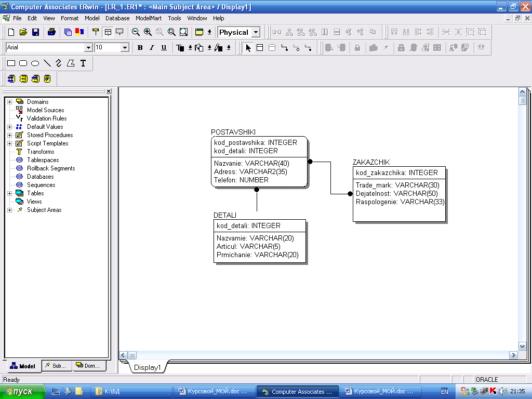
Task: Open the Physical model type dropdown
Action: pyautogui.click(x=256, y=32)
